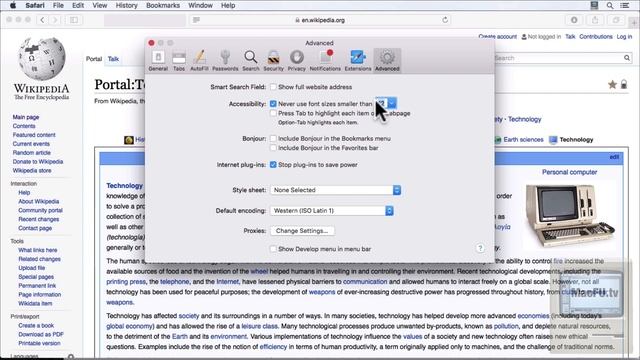The height and width of the screenshot is (360, 640).
Task: Open the General preferences pane
Action: (x=158, y=60)
